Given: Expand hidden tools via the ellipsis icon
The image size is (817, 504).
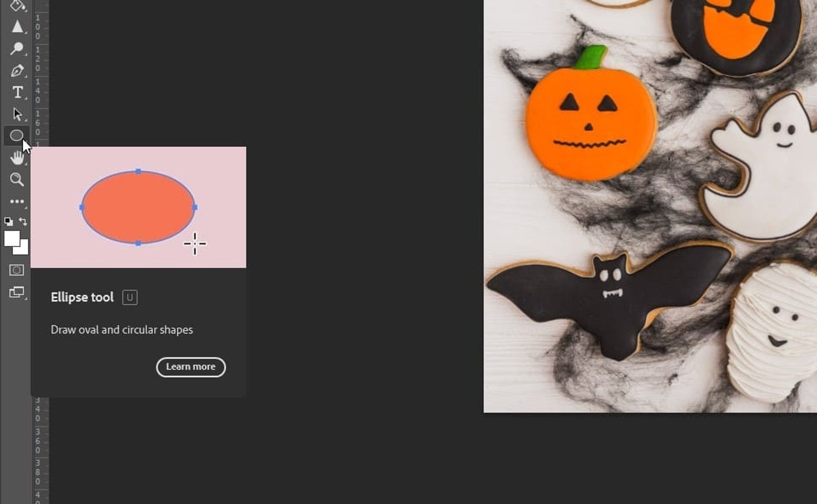Looking at the screenshot, I should coord(17,201).
